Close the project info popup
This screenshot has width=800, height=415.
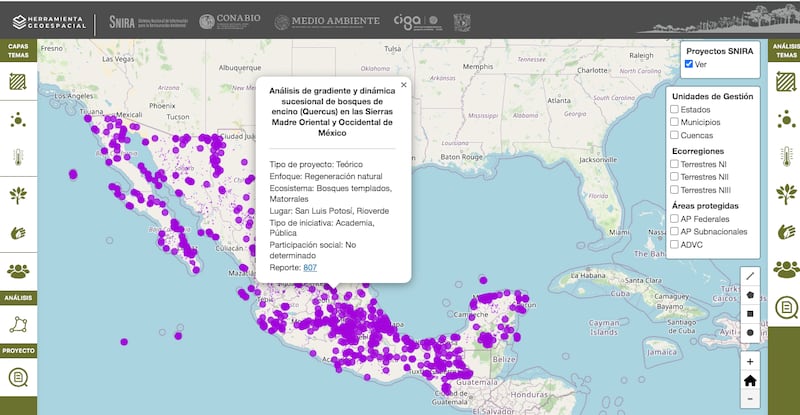pos(404,85)
